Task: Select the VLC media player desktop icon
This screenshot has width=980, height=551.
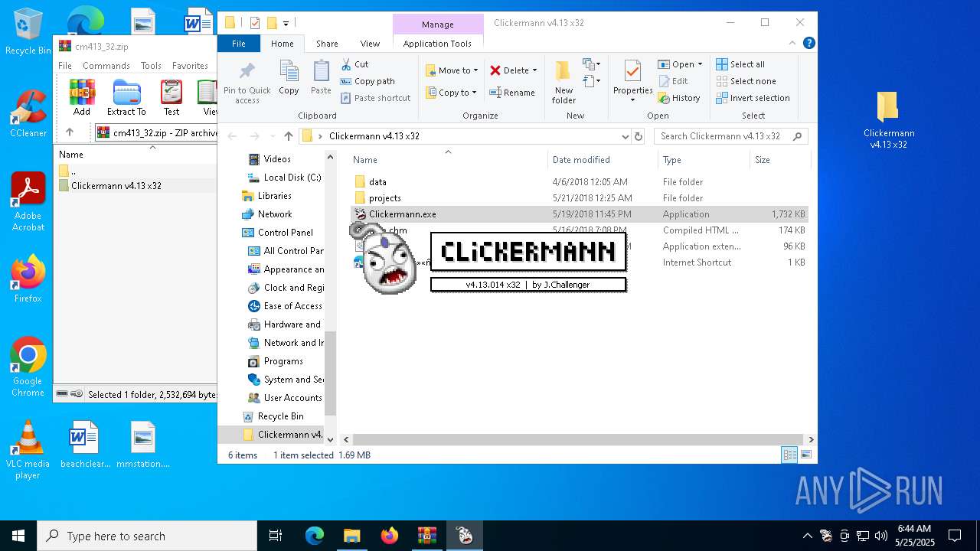Action: click(28, 450)
